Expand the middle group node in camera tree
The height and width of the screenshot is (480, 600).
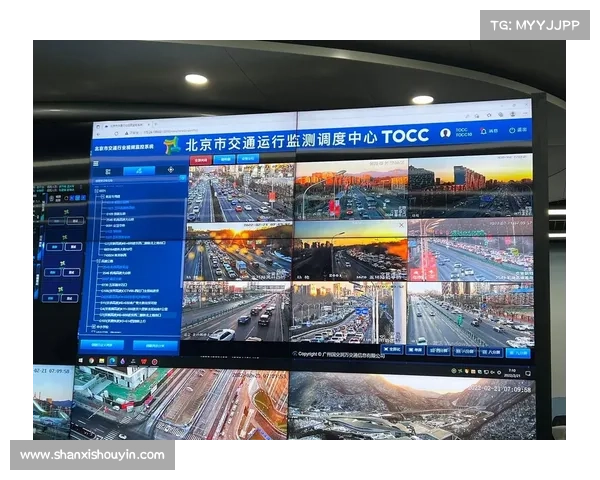(x=97, y=260)
